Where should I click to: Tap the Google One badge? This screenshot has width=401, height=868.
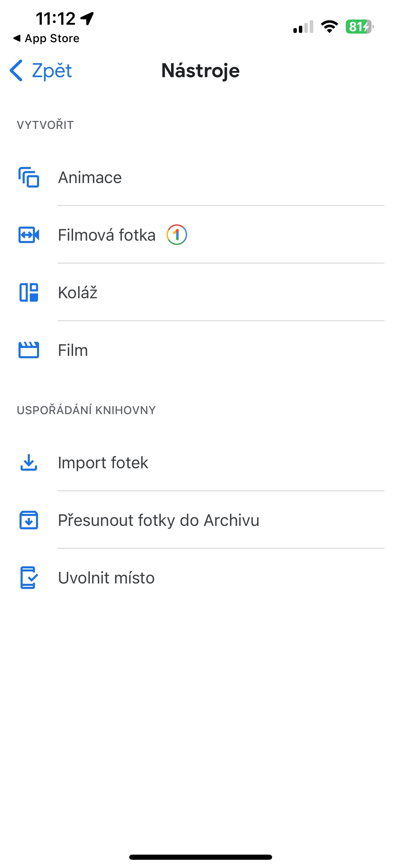[x=177, y=235]
